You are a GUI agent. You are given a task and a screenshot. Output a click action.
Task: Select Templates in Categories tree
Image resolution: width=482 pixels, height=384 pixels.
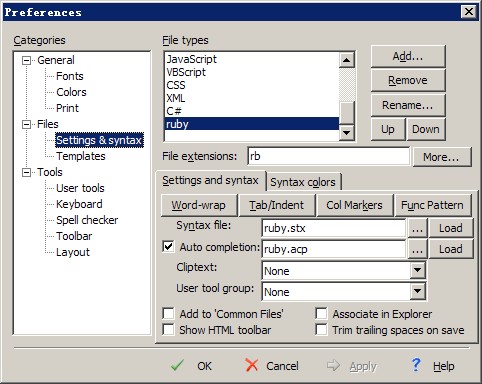[x=81, y=156]
